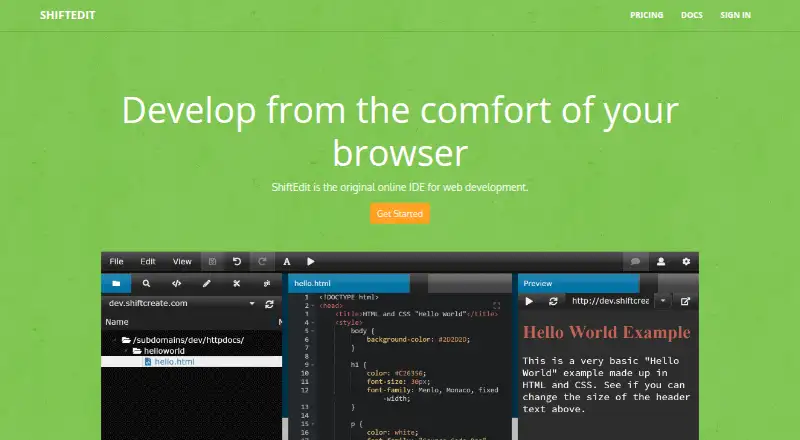Screen dimensions: 800x440
Task: Open the View menu in the IDE
Action: tap(182, 261)
